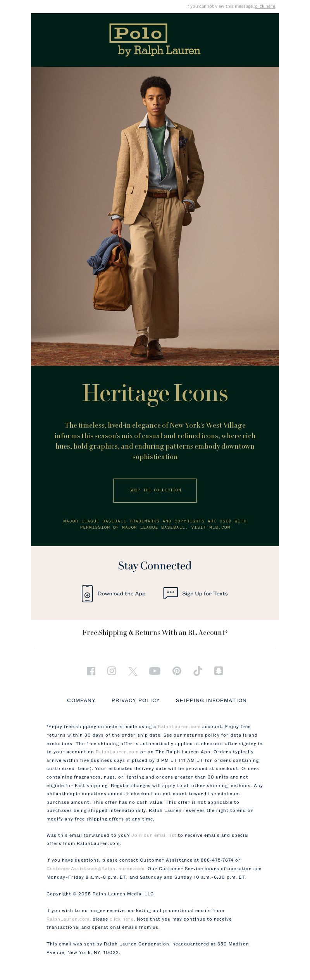
Task: Click the Sign Up for Texts link
Action: point(205,593)
